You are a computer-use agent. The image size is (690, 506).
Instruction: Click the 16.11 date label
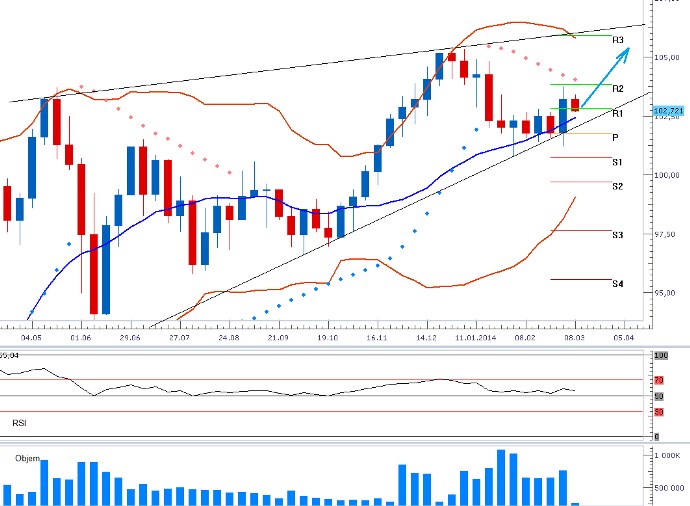click(377, 338)
